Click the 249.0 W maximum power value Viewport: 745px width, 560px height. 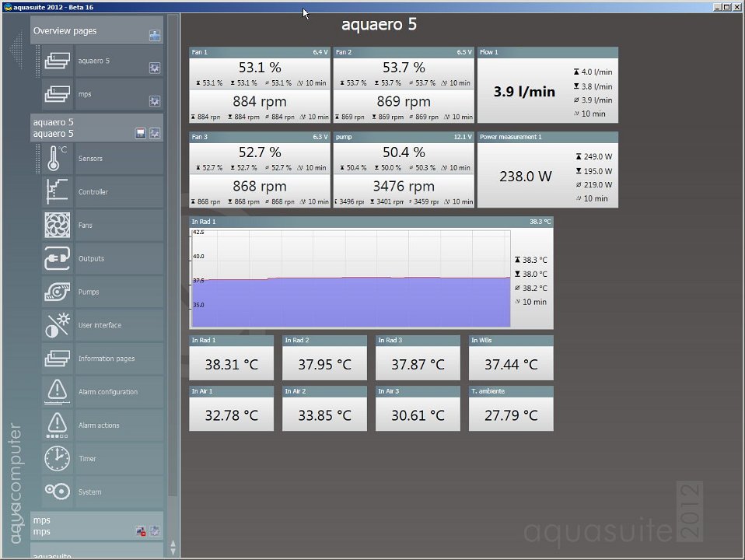[x=598, y=156]
